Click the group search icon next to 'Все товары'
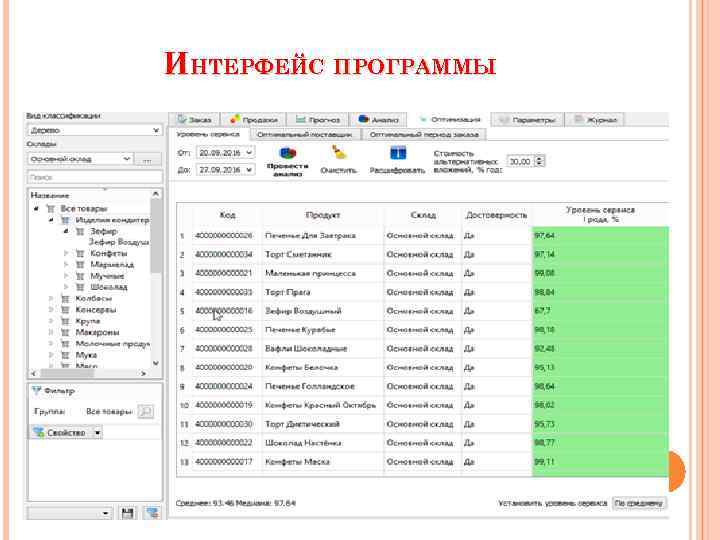Screen dimensions: 720x540 (146, 411)
